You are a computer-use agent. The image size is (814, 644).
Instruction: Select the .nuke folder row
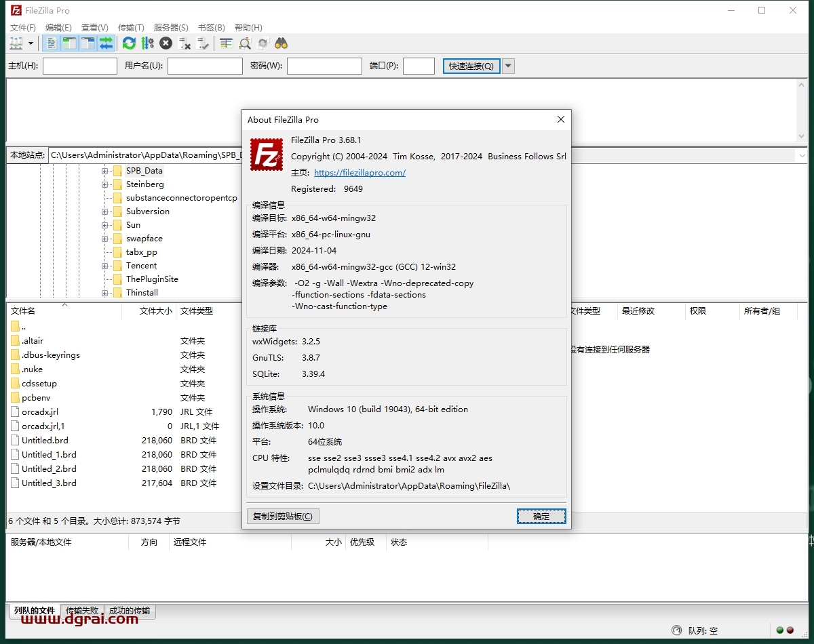pyautogui.click(x=122, y=369)
